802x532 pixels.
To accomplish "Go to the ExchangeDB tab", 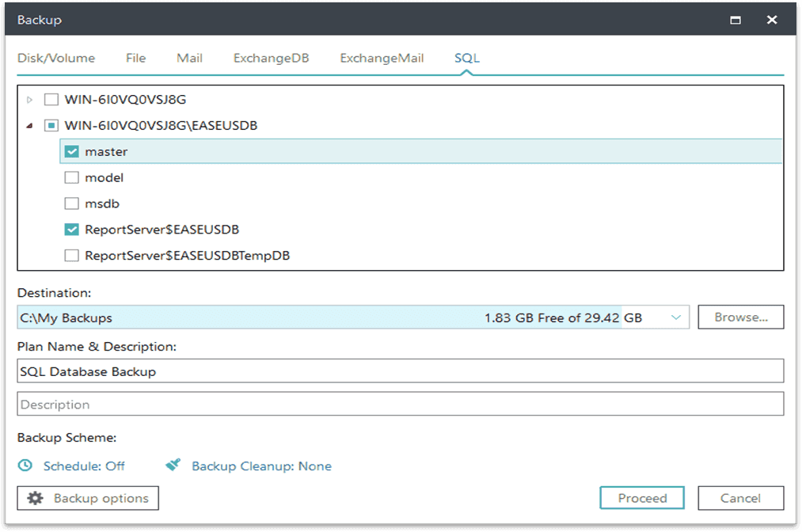I will pyautogui.click(x=271, y=59).
